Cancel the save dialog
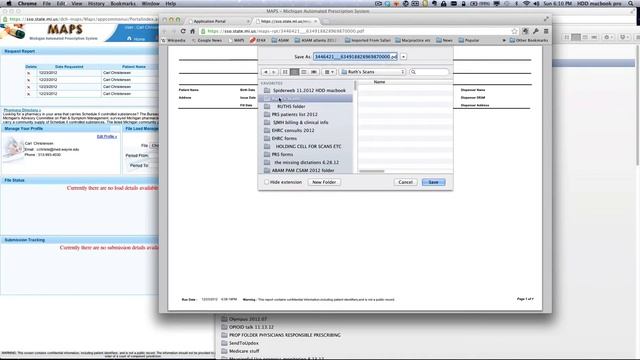This screenshot has width=640, height=360. (405, 182)
